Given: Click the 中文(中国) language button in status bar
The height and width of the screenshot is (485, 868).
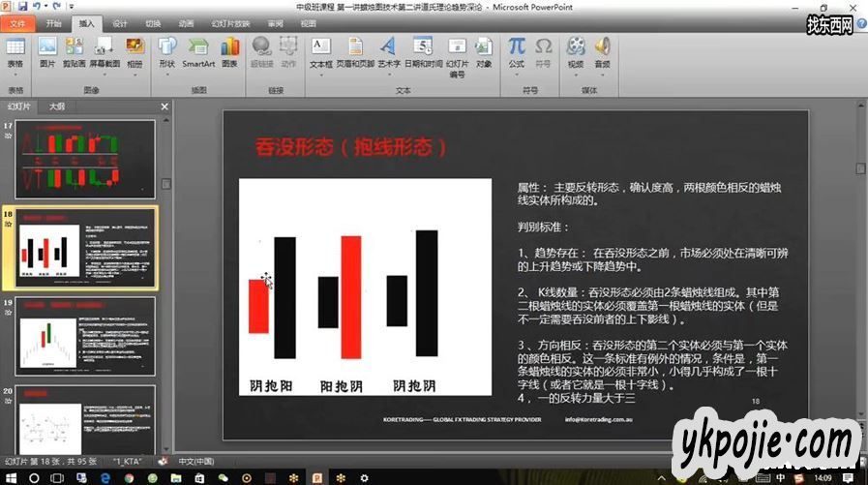Looking at the screenshot, I should coord(195,462).
